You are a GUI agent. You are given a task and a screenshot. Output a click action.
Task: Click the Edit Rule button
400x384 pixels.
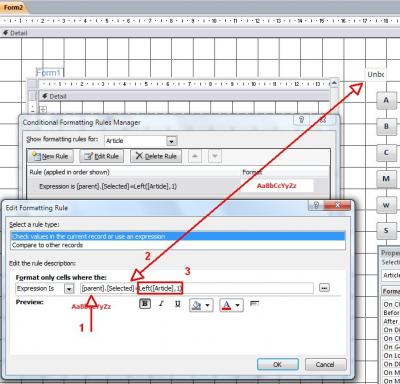point(101,156)
